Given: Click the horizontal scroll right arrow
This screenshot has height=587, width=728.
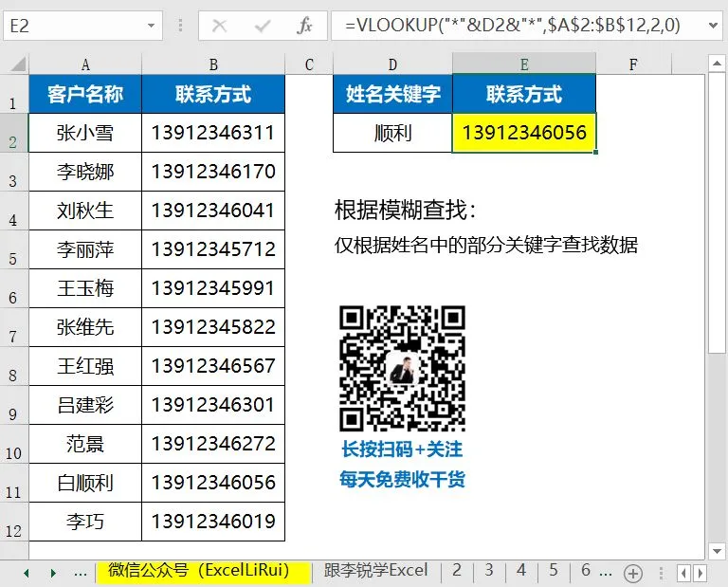Looking at the screenshot, I should pyautogui.click(x=701, y=574).
